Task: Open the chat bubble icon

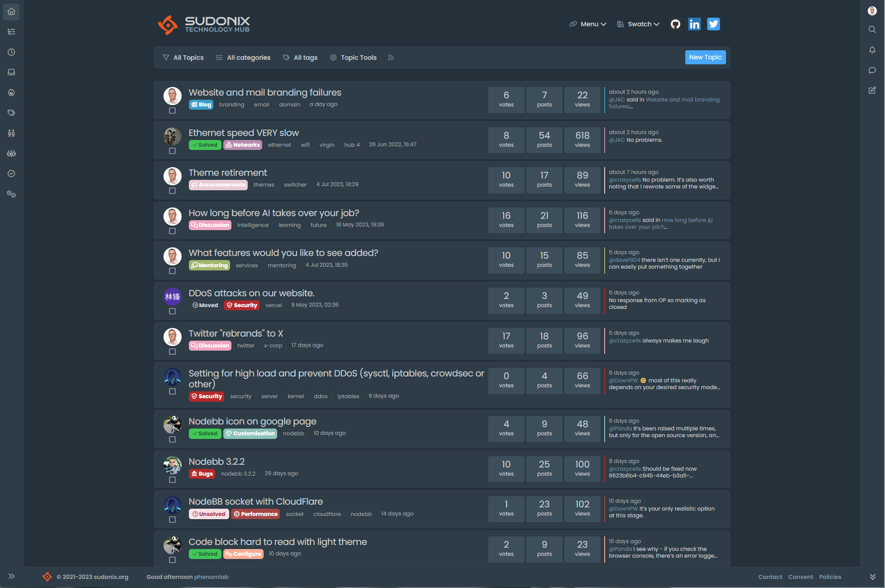Action: pos(872,70)
